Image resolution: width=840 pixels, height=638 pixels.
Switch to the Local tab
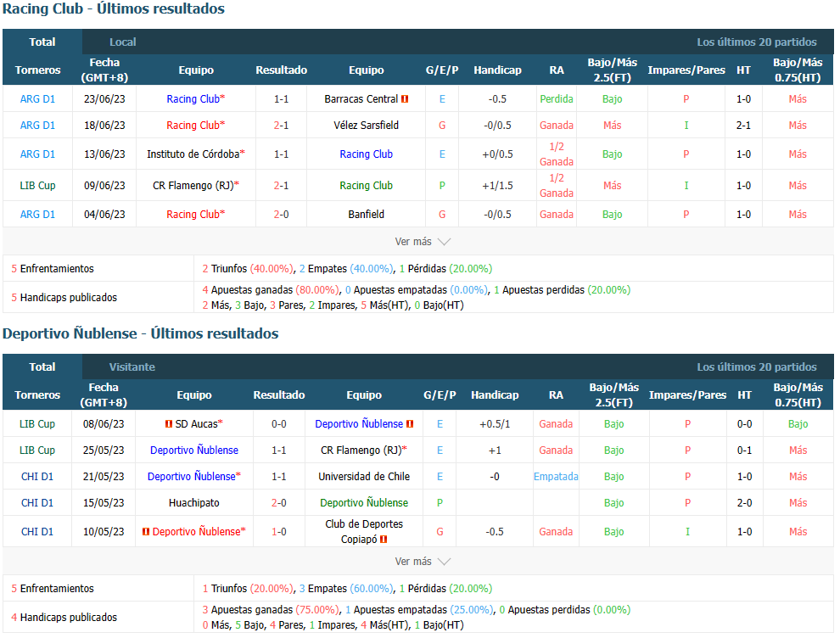[x=123, y=42]
